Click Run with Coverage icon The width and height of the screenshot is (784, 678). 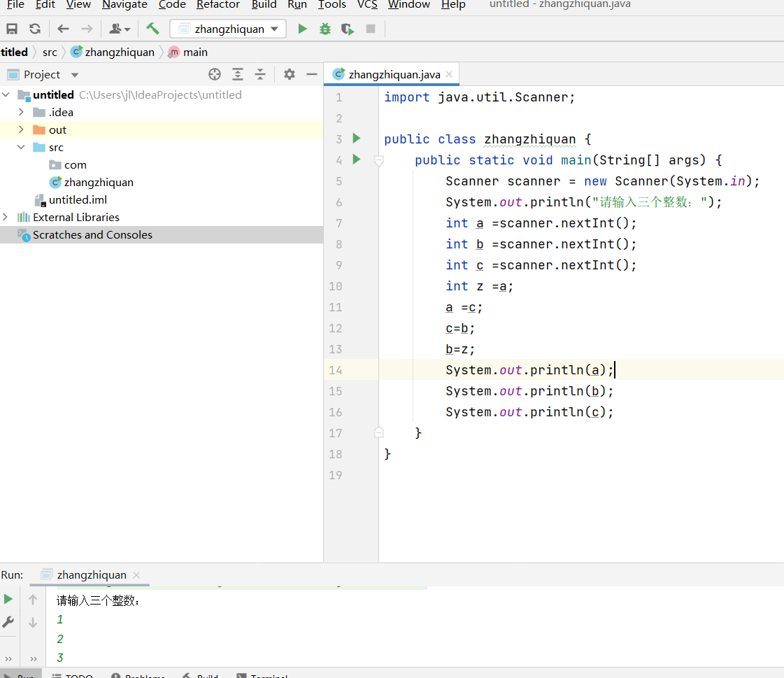coord(348,29)
